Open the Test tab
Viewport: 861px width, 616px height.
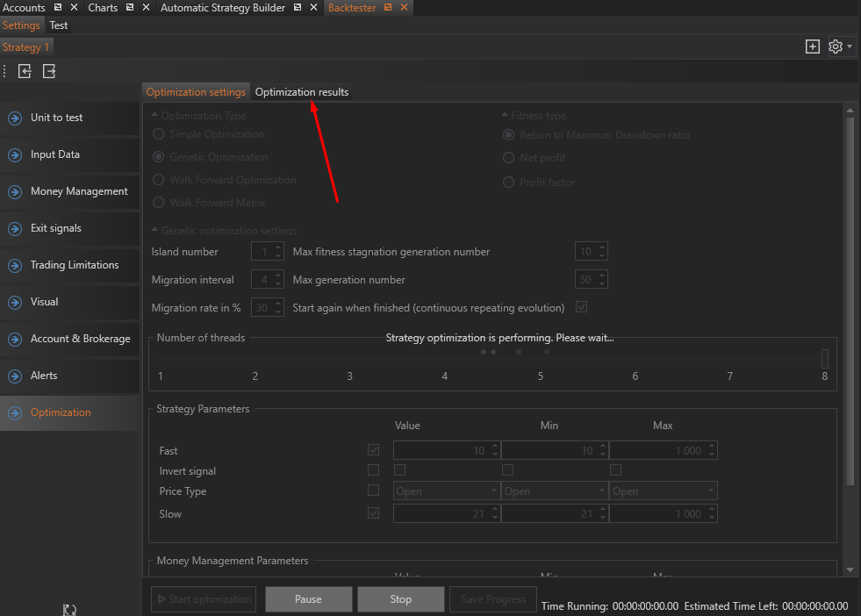(x=58, y=25)
